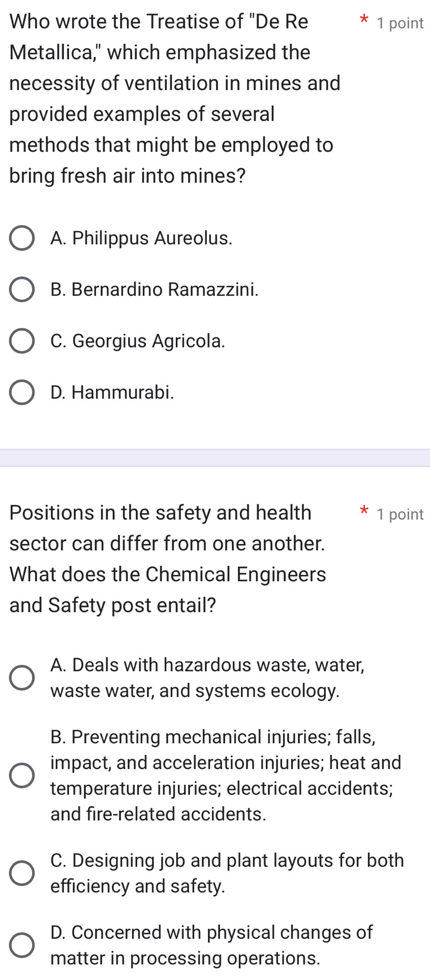430x980 pixels.
Task: Click the 'D. Hammurabi.' option label
Action: (112, 392)
